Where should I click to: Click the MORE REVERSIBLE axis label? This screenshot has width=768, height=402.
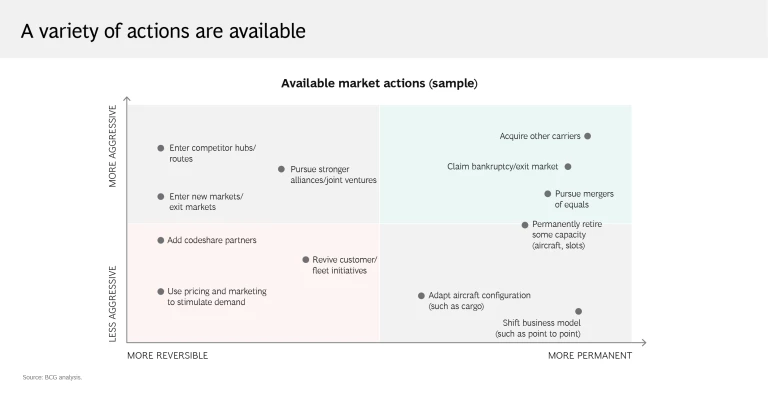[168, 355]
